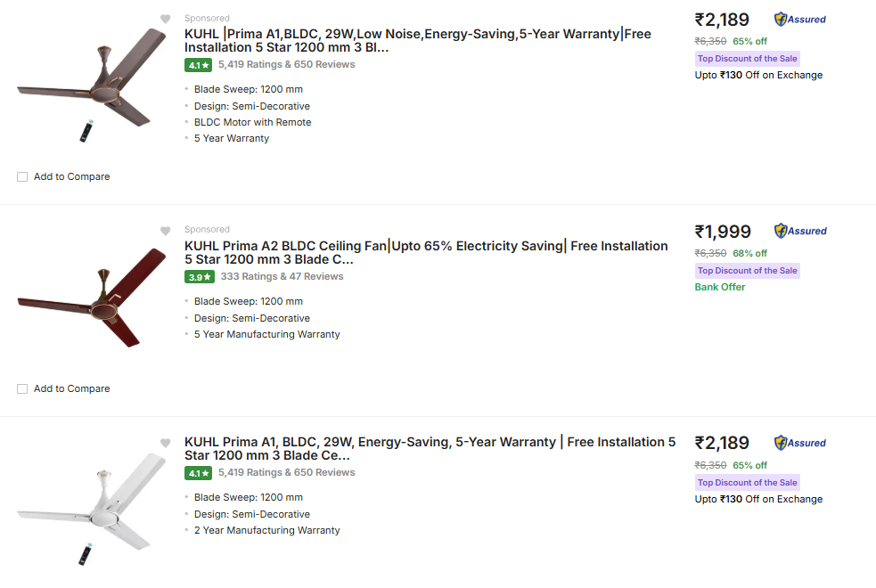Viewport: 876px width, 588px height.
Task: Click 5,419 Ratings & 650 Reviews on Low Noise listing
Action: pos(287,64)
